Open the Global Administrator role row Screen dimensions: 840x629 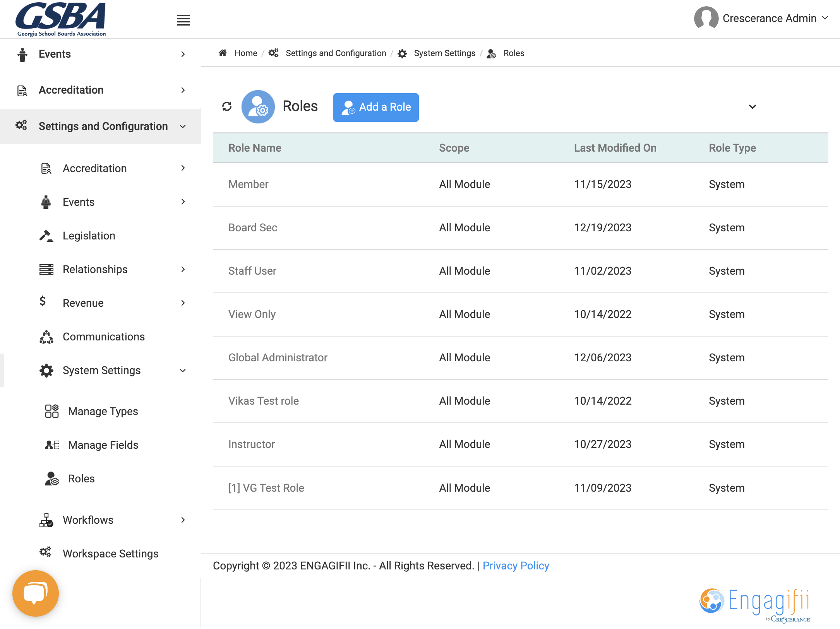pos(520,358)
